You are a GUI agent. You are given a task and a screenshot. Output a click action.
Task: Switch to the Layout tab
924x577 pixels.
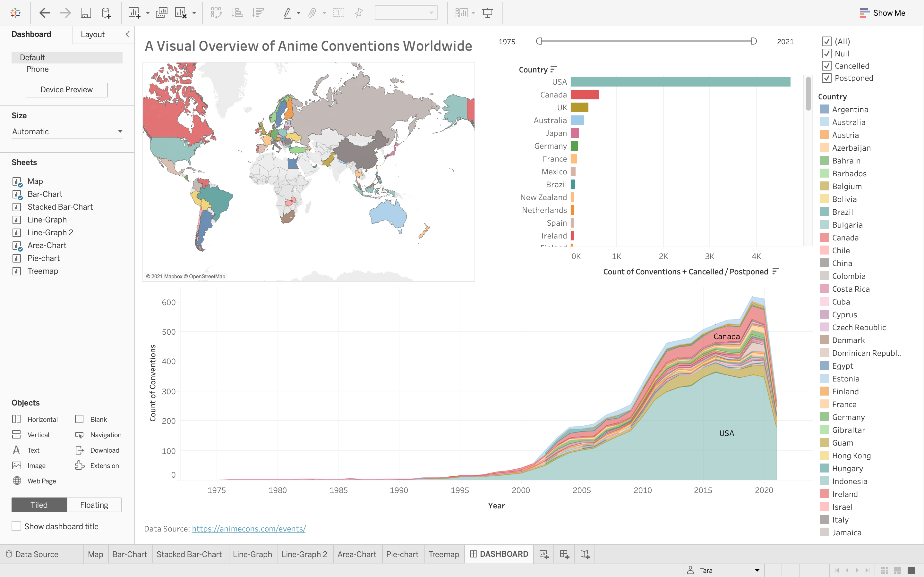pyautogui.click(x=92, y=35)
